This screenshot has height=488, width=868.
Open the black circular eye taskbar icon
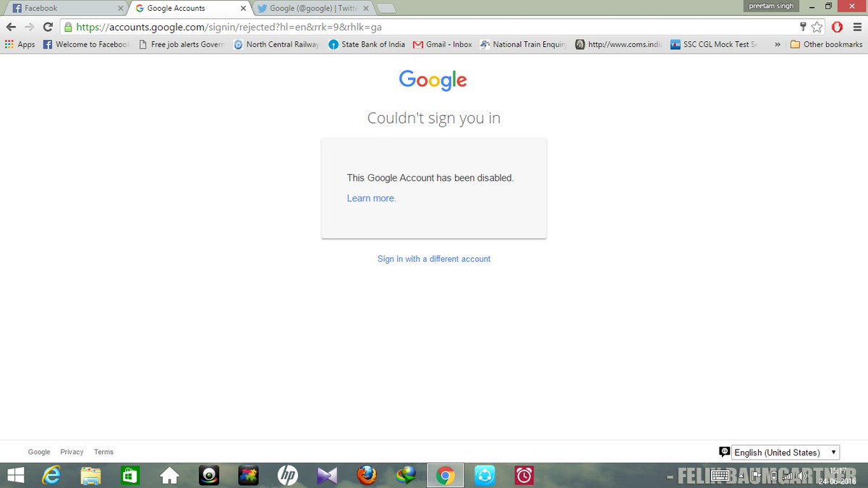[x=209, y=476]
